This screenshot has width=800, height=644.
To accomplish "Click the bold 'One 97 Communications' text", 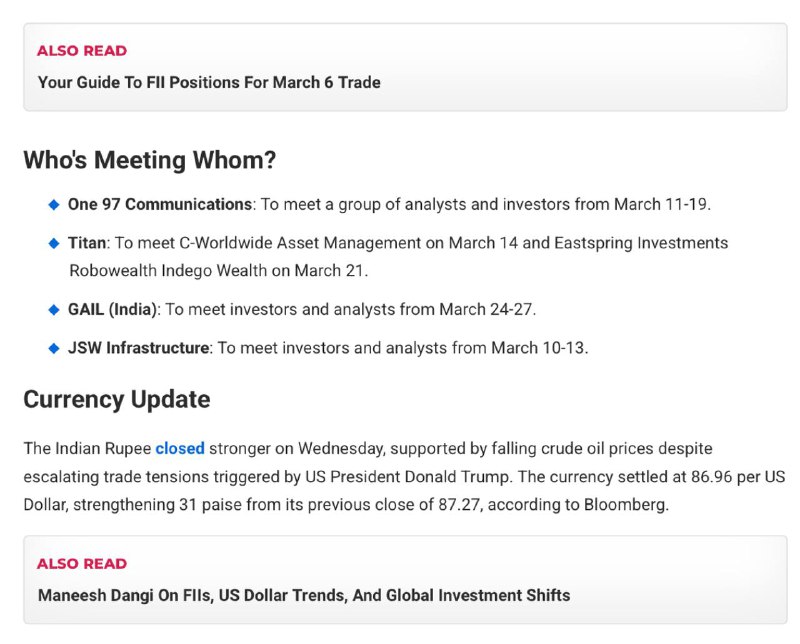I will [160, 204].
